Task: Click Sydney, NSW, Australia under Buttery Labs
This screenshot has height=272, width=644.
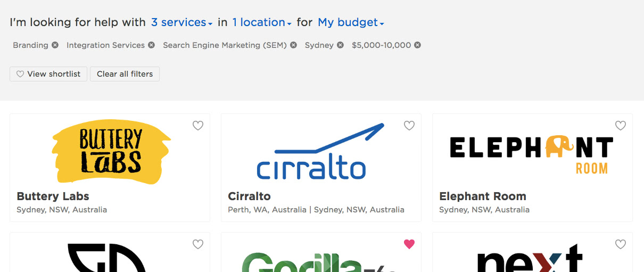Action: (x=62, y=210)
